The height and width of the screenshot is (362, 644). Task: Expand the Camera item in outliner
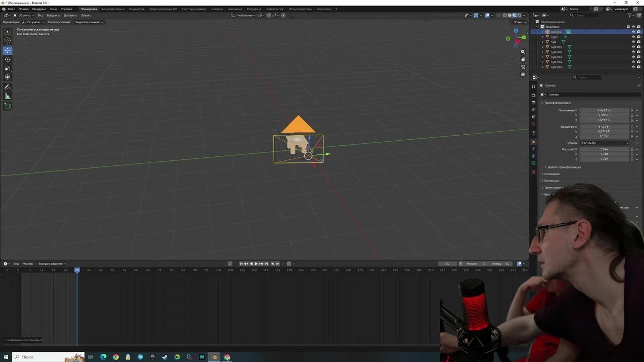[x=542, y=32]
